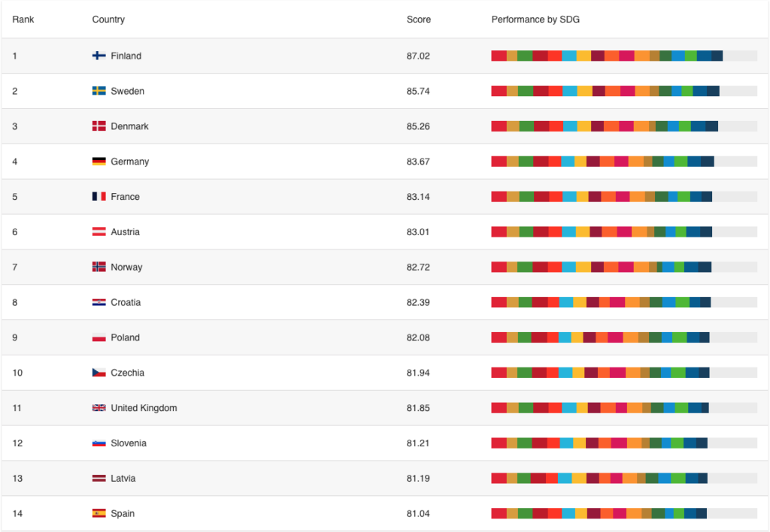Click the Norway flag icon
The height and width of the screenshot is (532, 770).
tap(98, 267)
